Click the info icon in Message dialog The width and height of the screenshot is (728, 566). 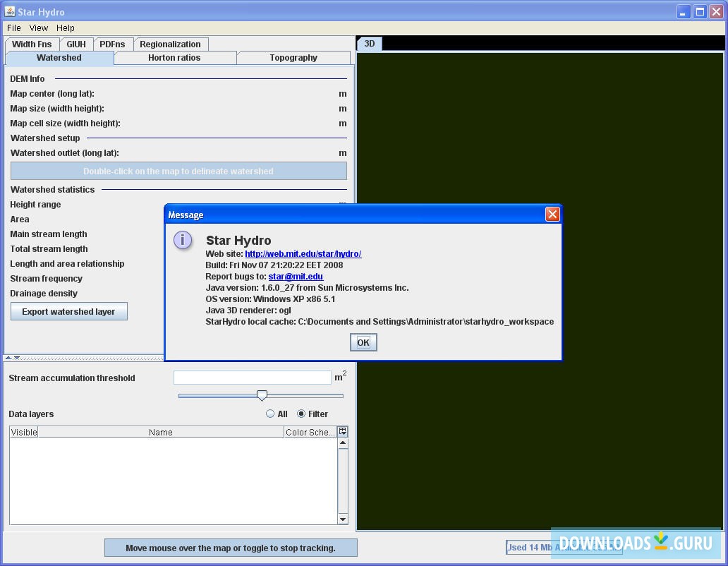183,241
